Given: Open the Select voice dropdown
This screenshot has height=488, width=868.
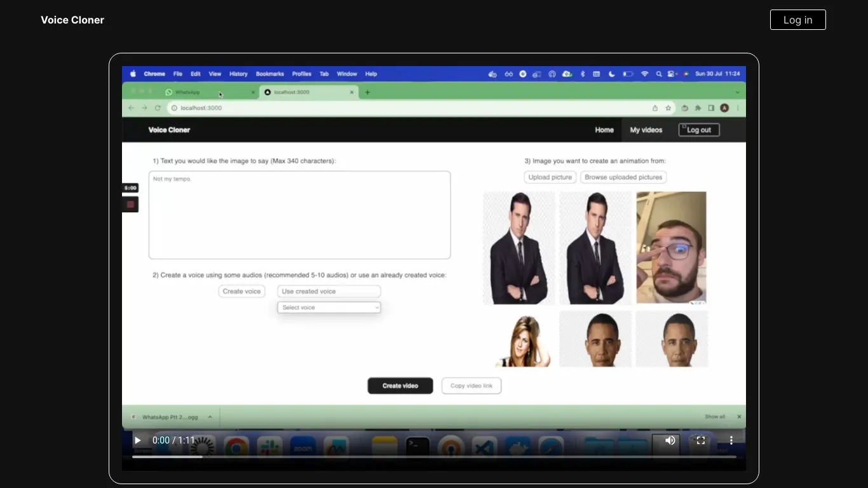Looking at the screenshot, I should pos(329,308).
